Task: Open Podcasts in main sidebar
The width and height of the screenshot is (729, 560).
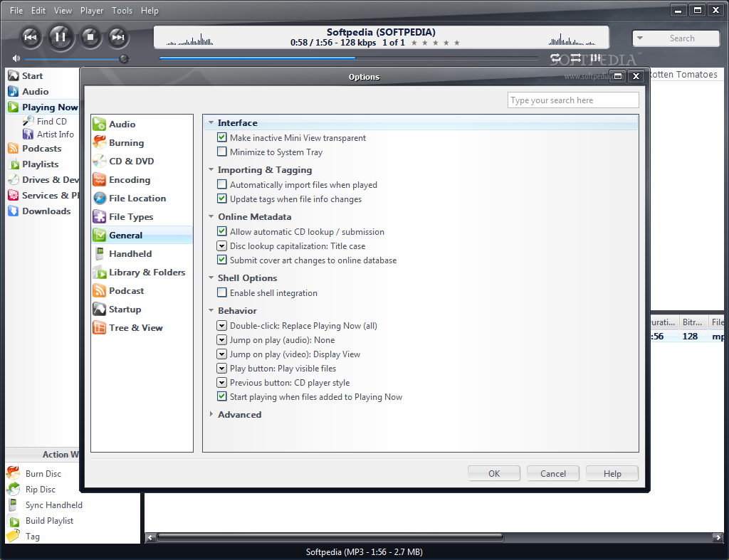Action: (x=41, y=149)
